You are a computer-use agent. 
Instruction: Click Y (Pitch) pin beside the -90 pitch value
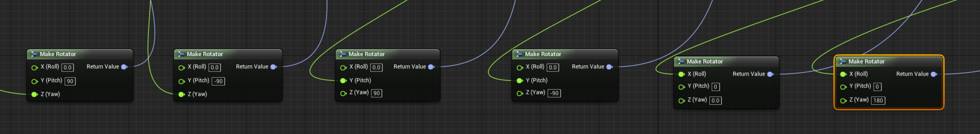[181, 81]
